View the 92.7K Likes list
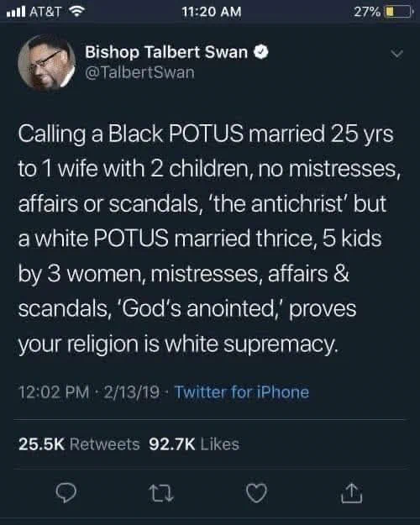 click(x=194, y=444)
